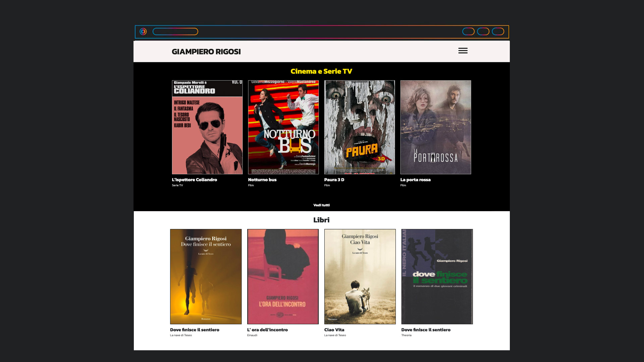Click the stylized browser address bar

tap(175, 32)
